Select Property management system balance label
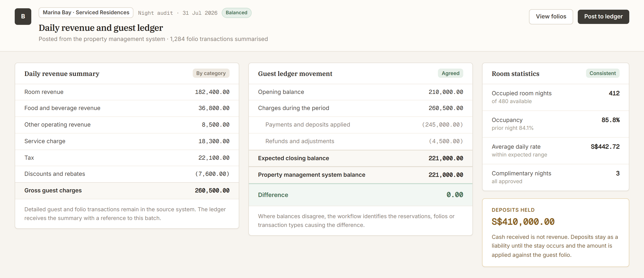Viewport: 644px width, 278px height. (311, 175)
